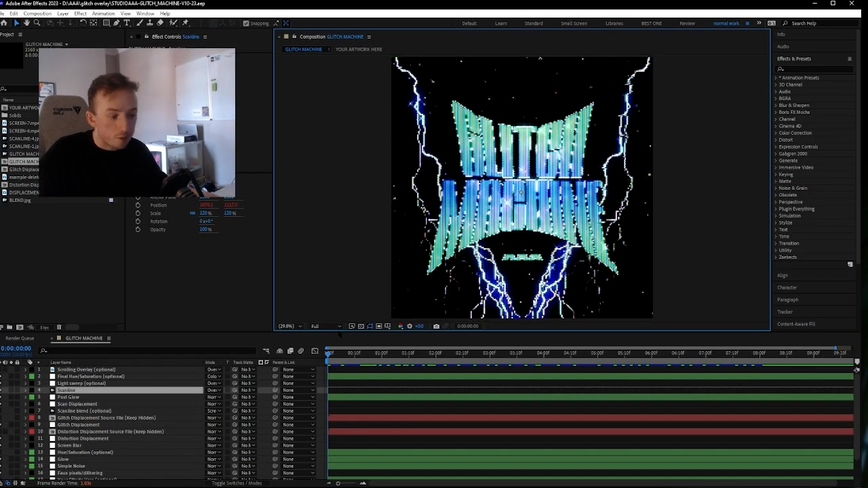Click Toggle Switches / Modes button
The image size is (868, 488).
(237, 483)
